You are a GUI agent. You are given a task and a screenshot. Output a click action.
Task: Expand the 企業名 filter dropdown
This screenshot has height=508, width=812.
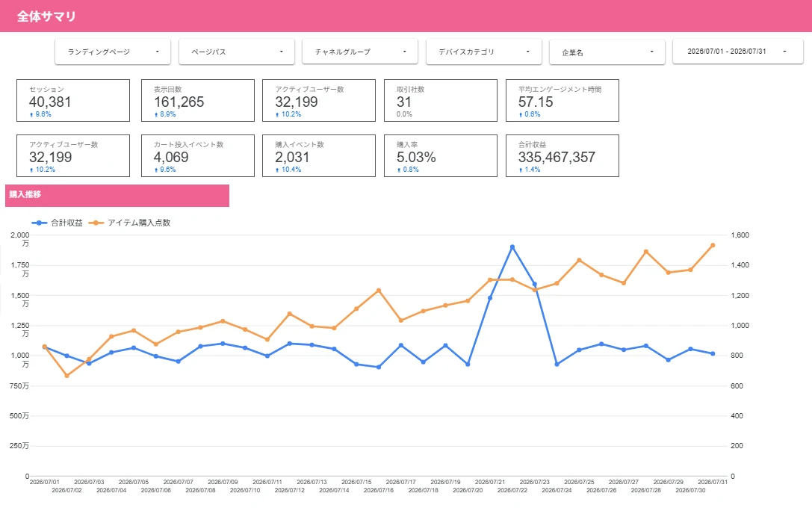coord(607,52)
